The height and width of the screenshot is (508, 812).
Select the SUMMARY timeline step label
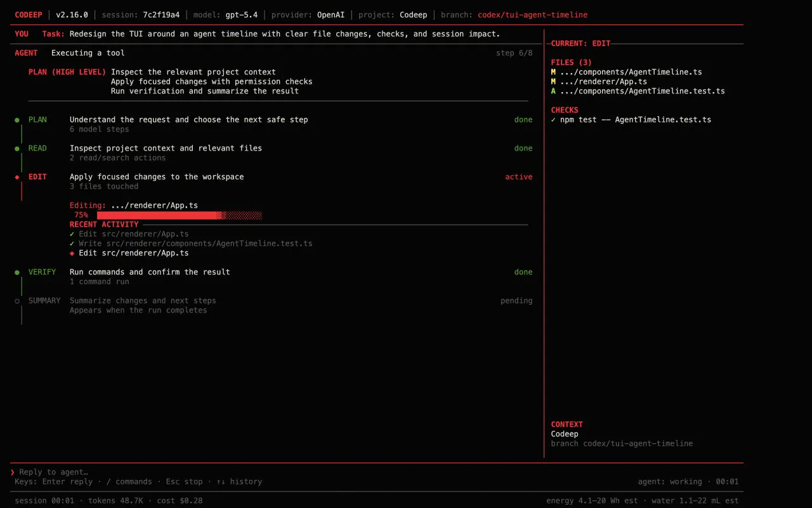pyautogui.click(x=44, y=301)
